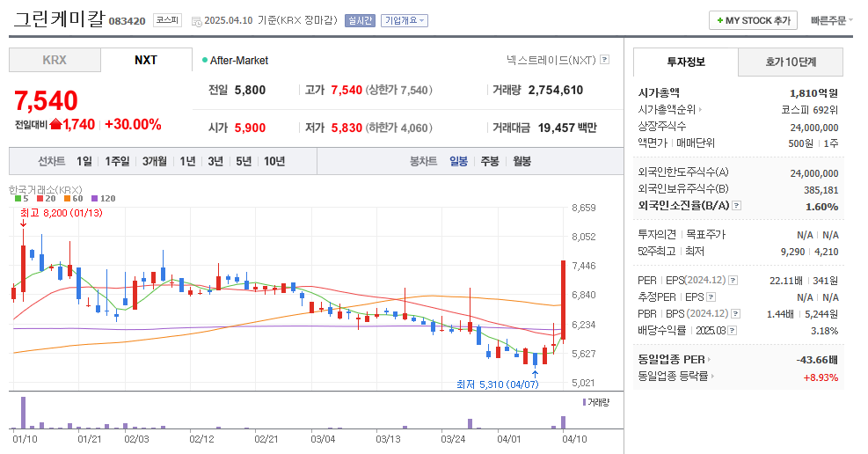Screen dimensions: 868x454
Task: Click 코스피 692위 rank value
Action: click(809, 110)
